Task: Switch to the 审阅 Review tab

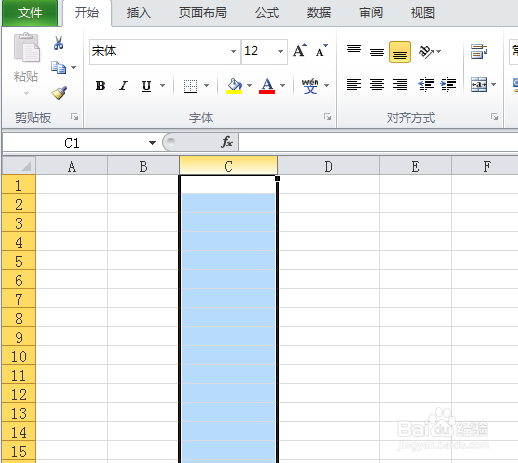Action: coord(371,13)
